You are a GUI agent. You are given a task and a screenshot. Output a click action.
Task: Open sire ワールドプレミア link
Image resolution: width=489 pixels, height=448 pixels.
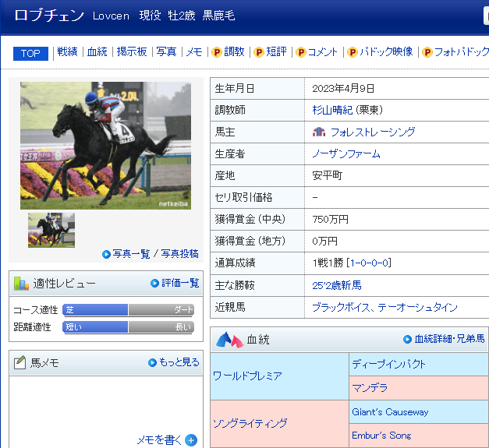(x=247, y=376)
